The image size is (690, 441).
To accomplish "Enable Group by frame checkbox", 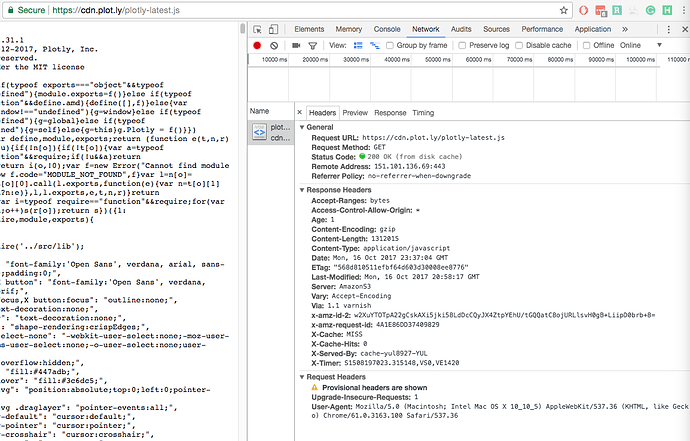I will click(x=390, y=45).
